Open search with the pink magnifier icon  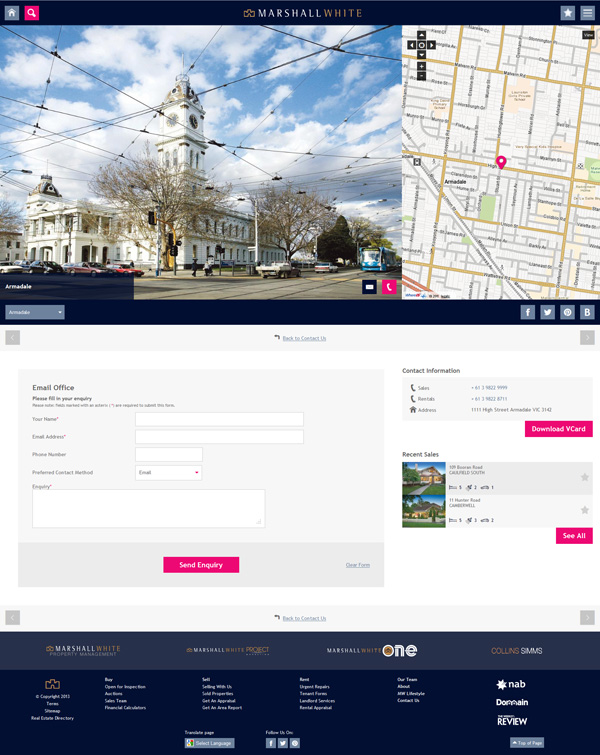click(31, 13)
